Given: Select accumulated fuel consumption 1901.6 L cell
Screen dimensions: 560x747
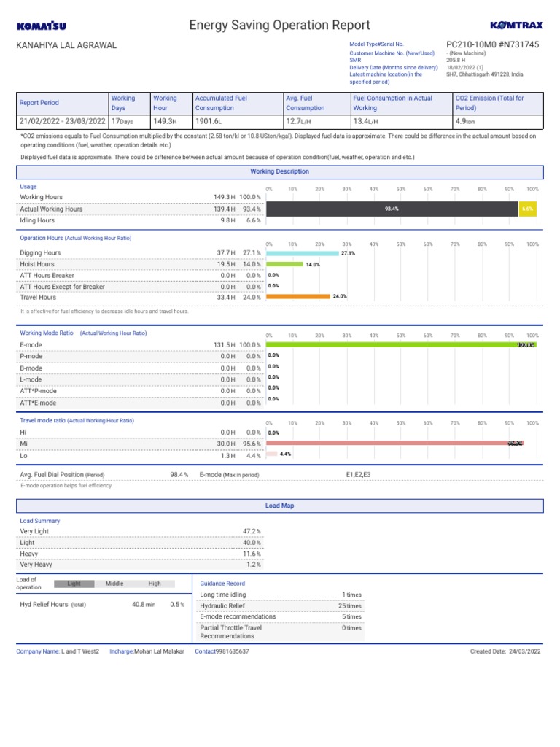Looking at the screenshot, I should pyautogui.click(x=238, y=122).
